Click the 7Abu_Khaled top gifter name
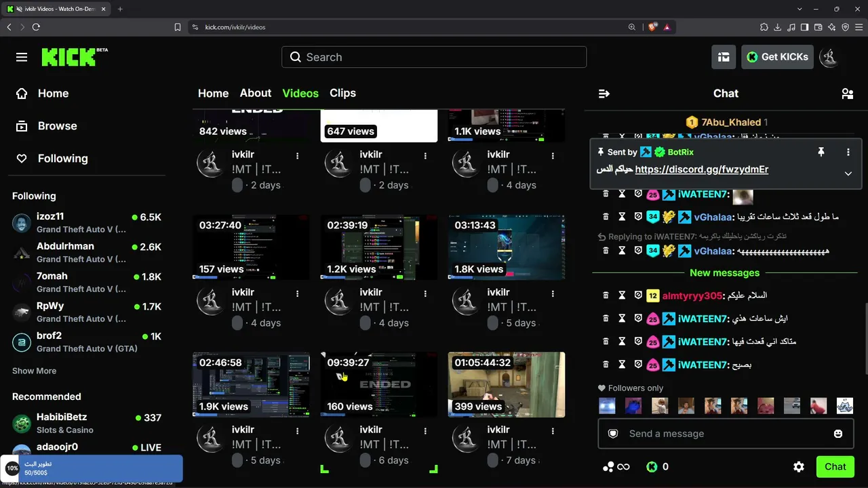The width and height of the screenshot is (868, 488). 731,122
